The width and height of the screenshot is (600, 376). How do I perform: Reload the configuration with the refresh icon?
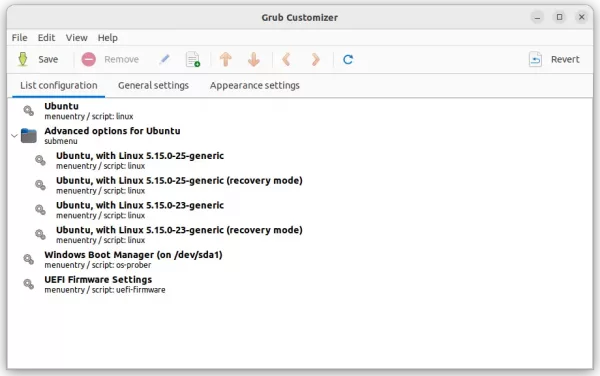(x=348, y=59)
